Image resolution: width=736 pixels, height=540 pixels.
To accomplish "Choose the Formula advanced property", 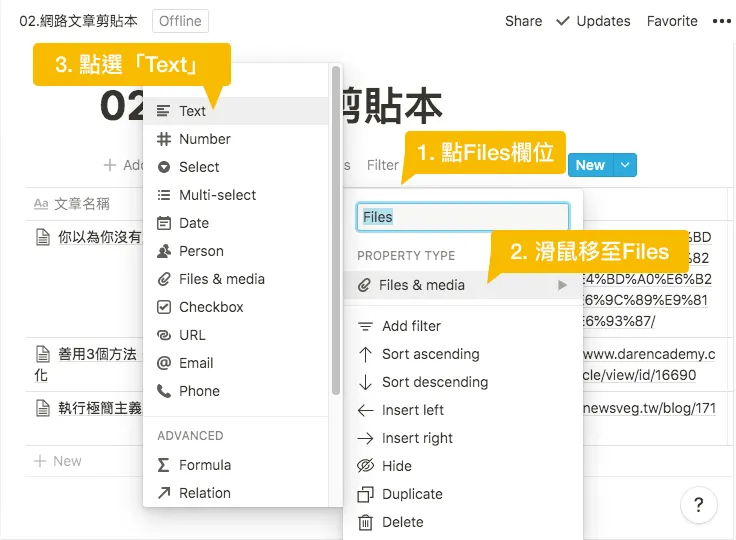I will point(236,465).
